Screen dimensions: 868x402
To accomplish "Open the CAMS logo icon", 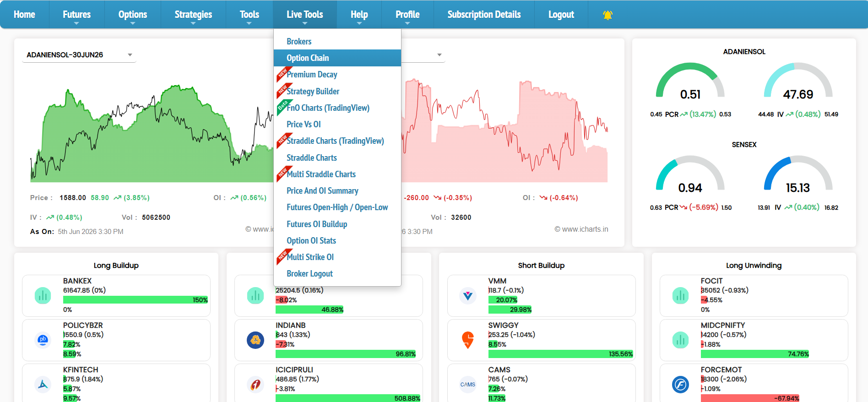I will click(468, 385).
